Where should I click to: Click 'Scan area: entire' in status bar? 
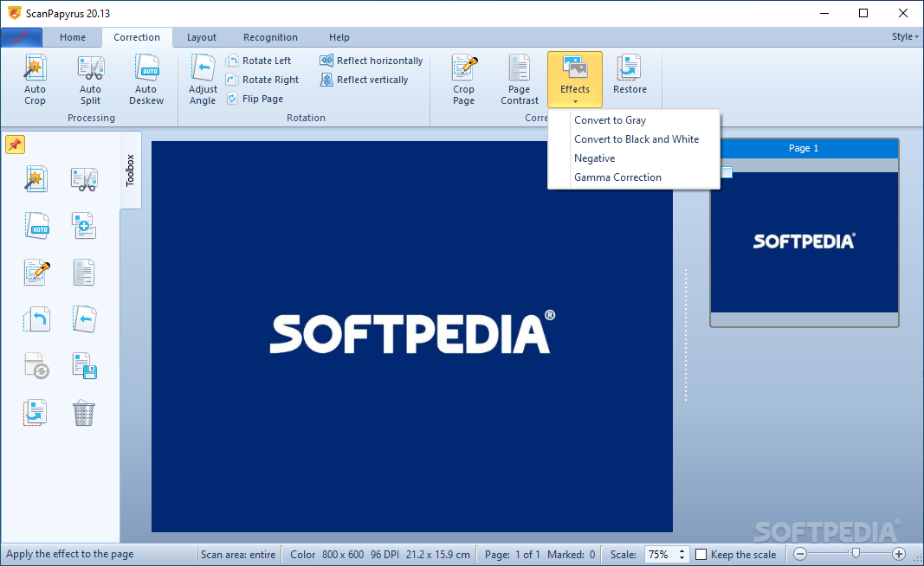[238, 554]
